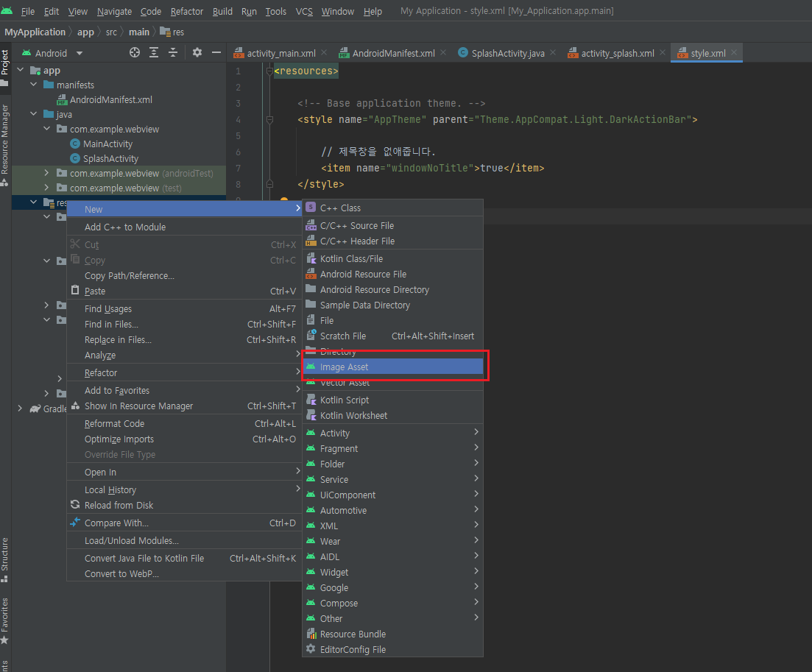Click Compare With... option

[x=184, y=523]
